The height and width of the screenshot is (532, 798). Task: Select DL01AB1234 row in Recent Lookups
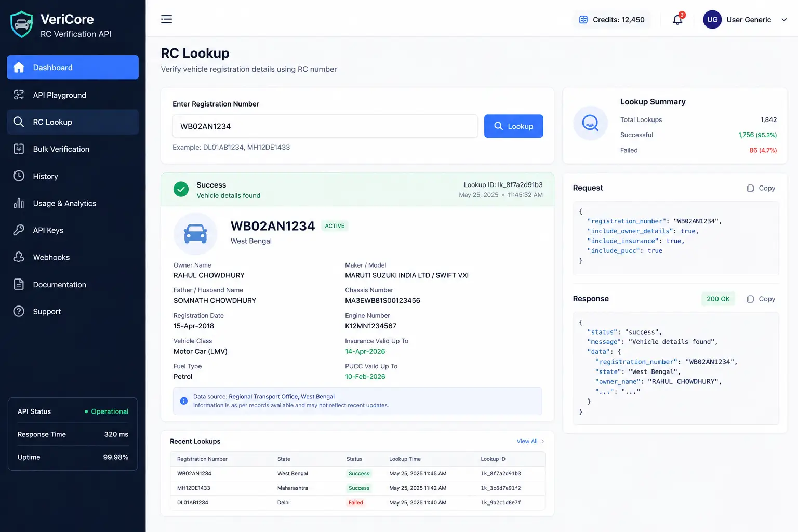pos(357,502)
